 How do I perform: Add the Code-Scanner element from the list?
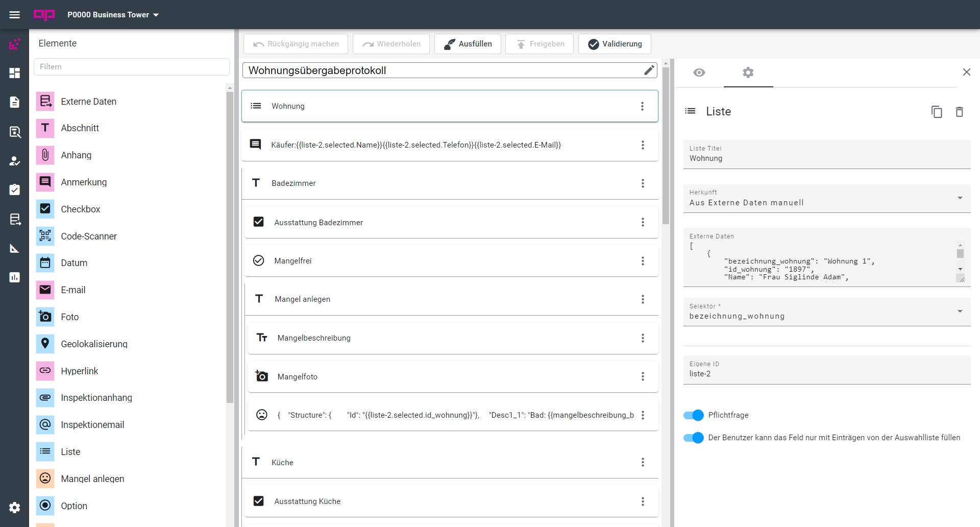(x=88, y=236)
